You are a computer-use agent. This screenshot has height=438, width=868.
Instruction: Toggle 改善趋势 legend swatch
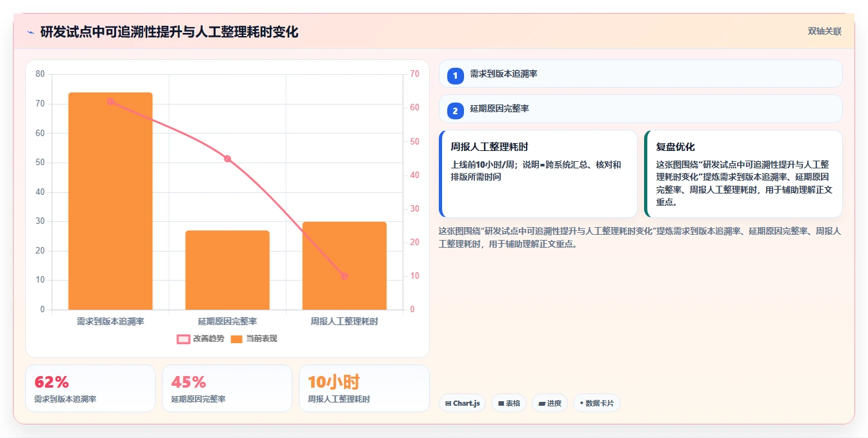(183, 339)
